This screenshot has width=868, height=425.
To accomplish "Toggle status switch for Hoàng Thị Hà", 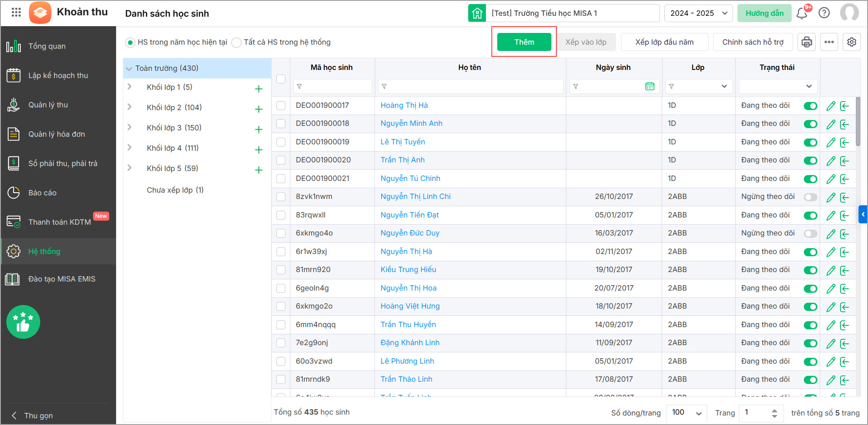I will pos(811,106).
